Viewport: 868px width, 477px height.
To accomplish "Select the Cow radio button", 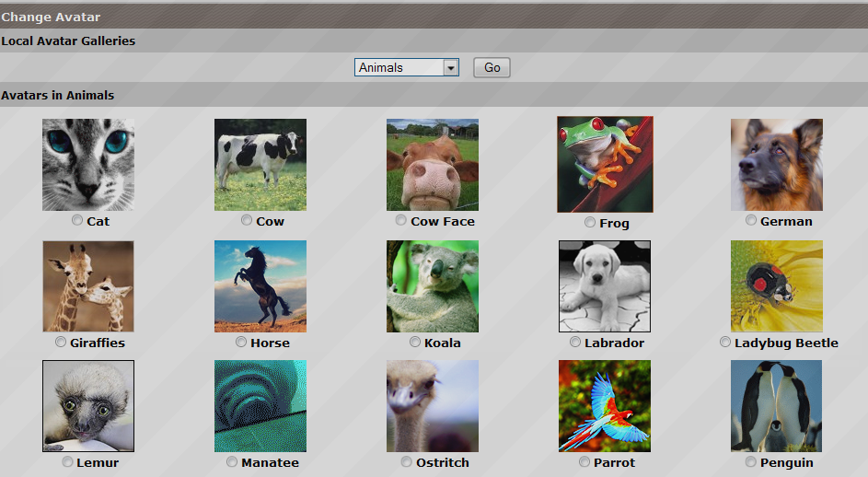I will [x=247, y=221].
